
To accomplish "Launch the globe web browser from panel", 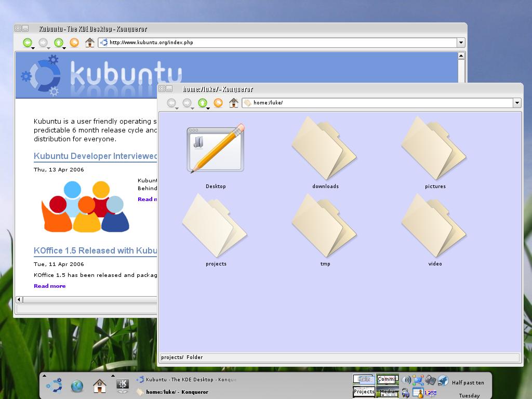I will 77,386.
